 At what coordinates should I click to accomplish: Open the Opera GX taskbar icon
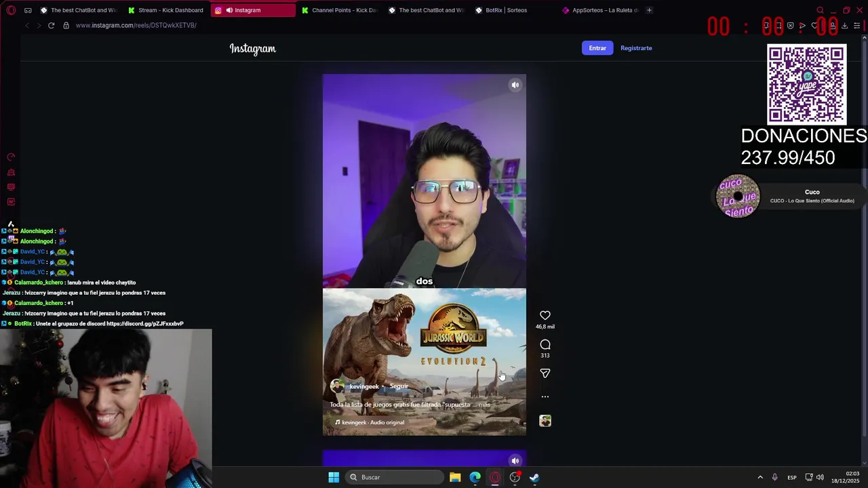point(495,477)
